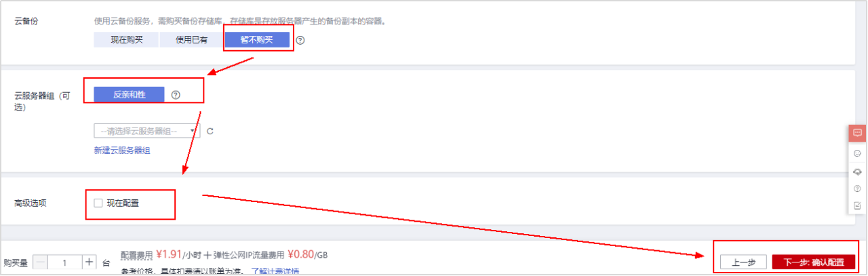Click the purchase quantity input field

(x=65, y=262)
